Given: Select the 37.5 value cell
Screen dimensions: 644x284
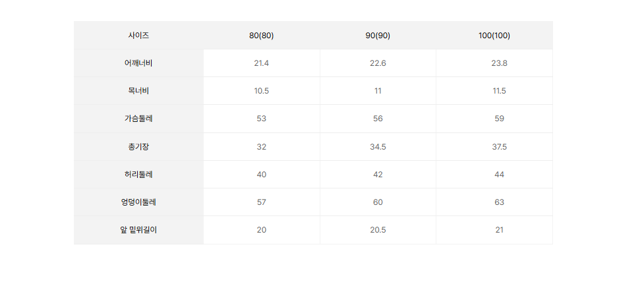Looking at the screenshot, I should [499, 146].
